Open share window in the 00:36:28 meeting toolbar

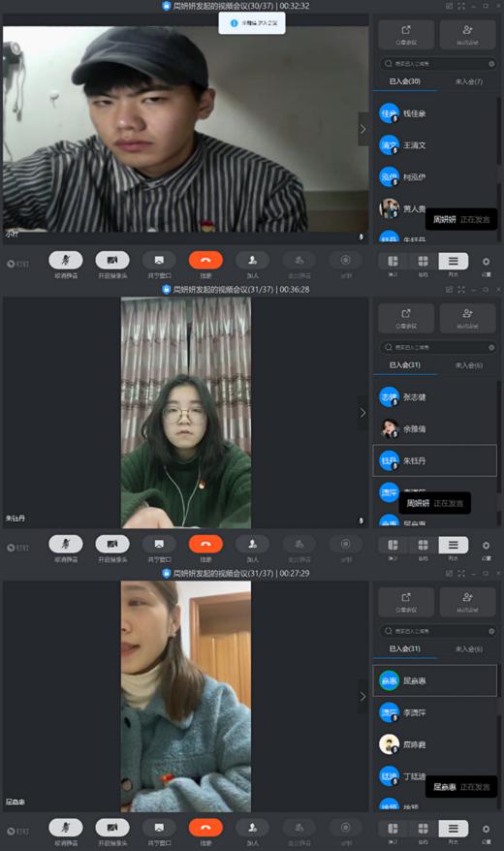[159, 544]
